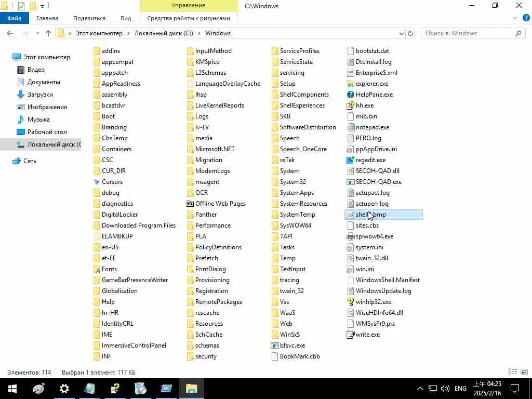The width and height of the screenshot is (532, 399).
Task: Select twain_32.dll file icon
Action: click(351, 258)
